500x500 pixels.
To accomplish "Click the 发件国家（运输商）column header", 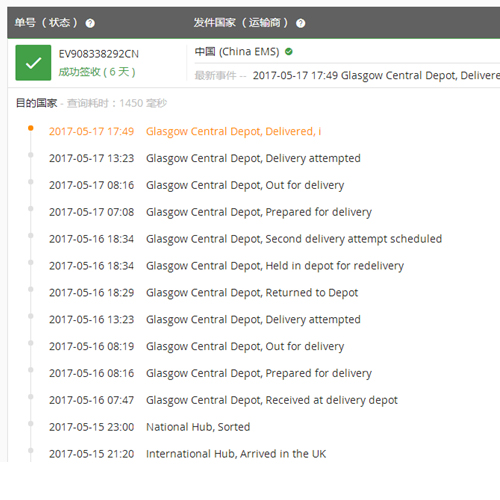I will 241,23.
